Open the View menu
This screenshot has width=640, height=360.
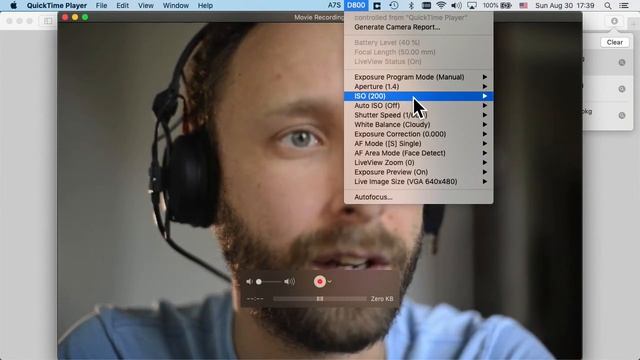coord(146,5)
